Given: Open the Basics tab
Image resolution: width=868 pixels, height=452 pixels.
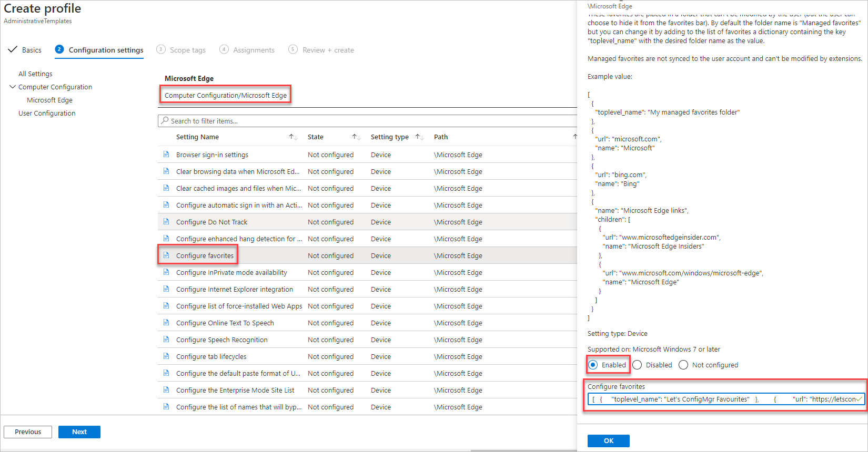Looking at the screenshot, I should (32, 50).
